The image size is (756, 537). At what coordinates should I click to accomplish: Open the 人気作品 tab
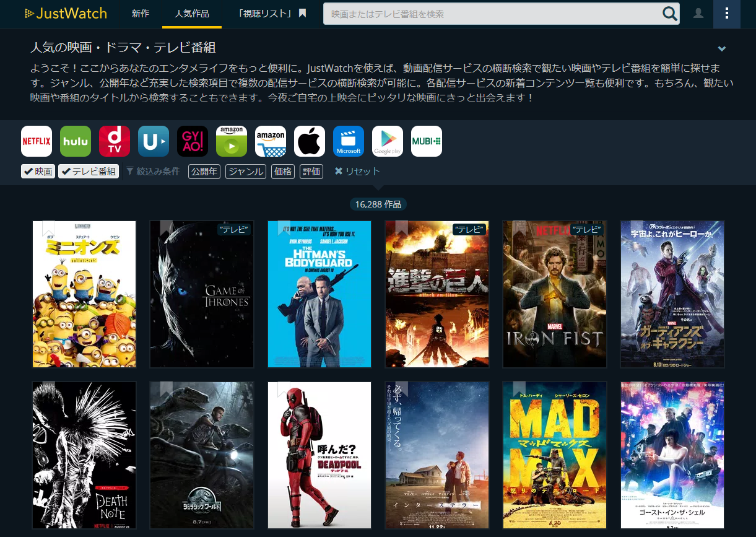click(192, 14)
